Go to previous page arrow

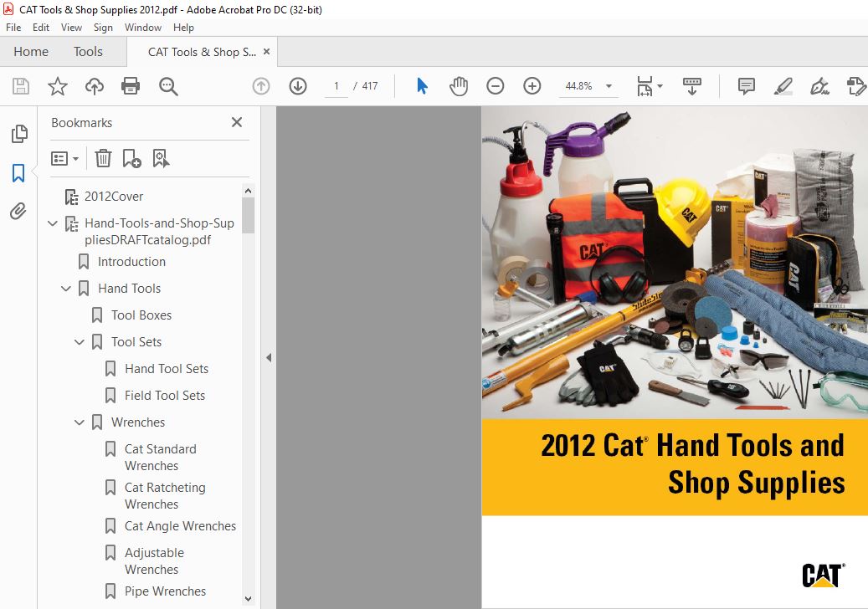click(x=261, y=86)
